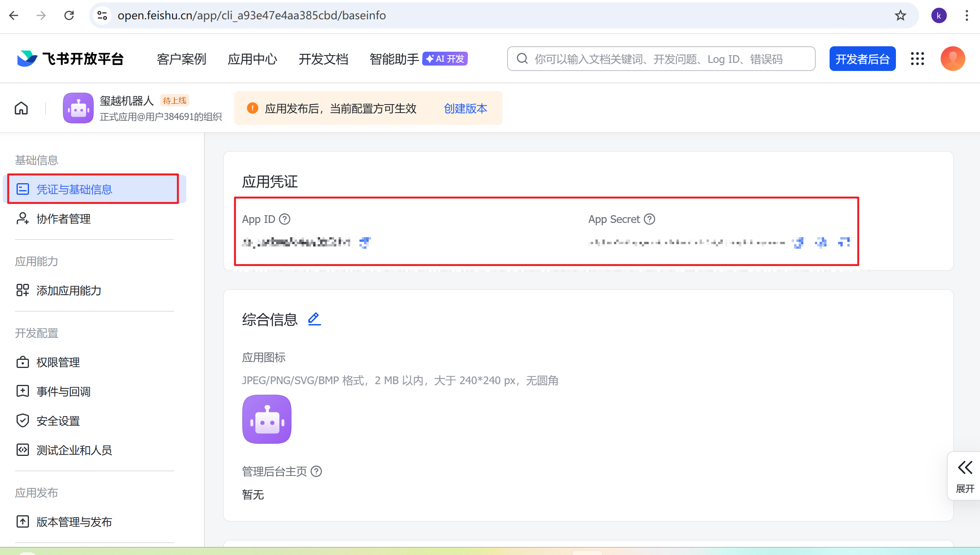
Task: Open the orange user avatar menu
Action: 953,59
